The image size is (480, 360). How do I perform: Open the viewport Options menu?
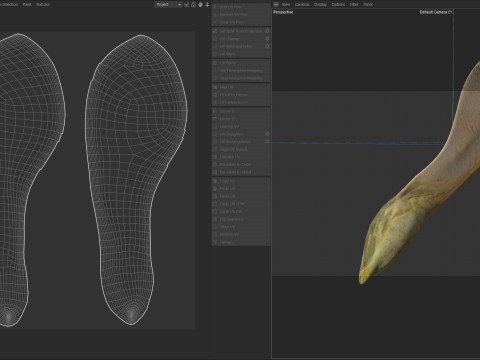tap(338, 5)
